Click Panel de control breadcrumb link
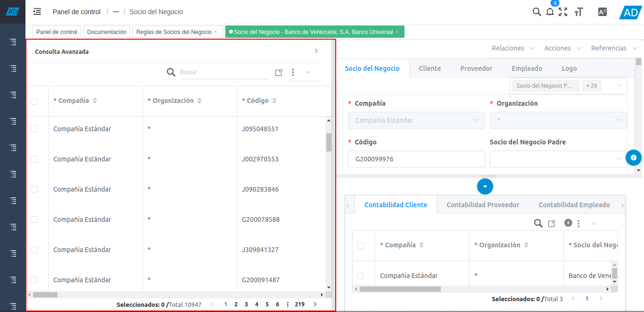This screenshot has height=312, width=644. pos(76,12)
